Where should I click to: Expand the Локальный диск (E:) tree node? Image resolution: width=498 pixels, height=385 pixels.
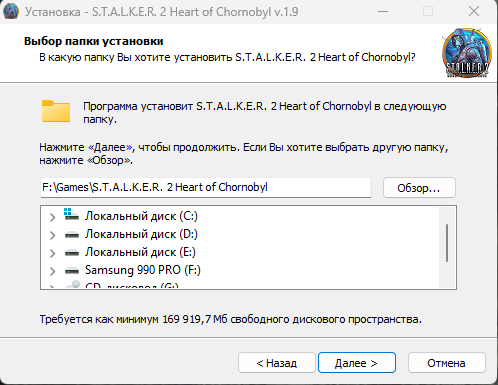point(52,253)
